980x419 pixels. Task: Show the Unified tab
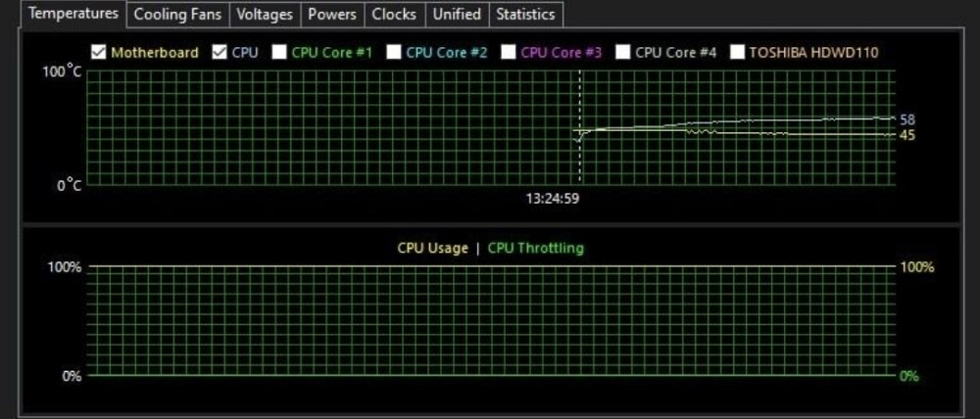coord(458,15)
